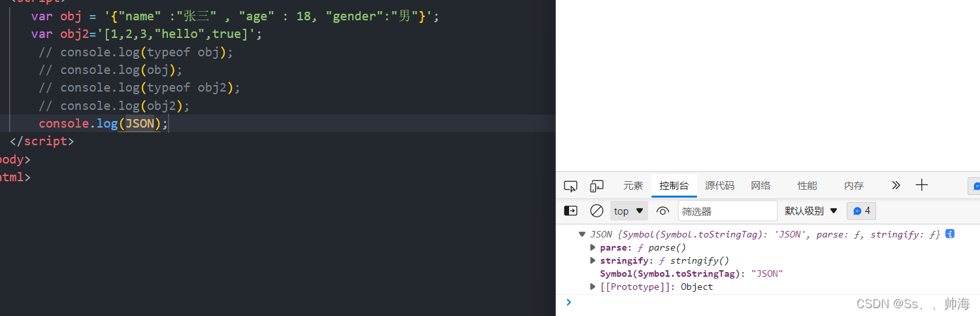Clear the console with the ban icon
980x316 pixels.
tap(596, 211)
